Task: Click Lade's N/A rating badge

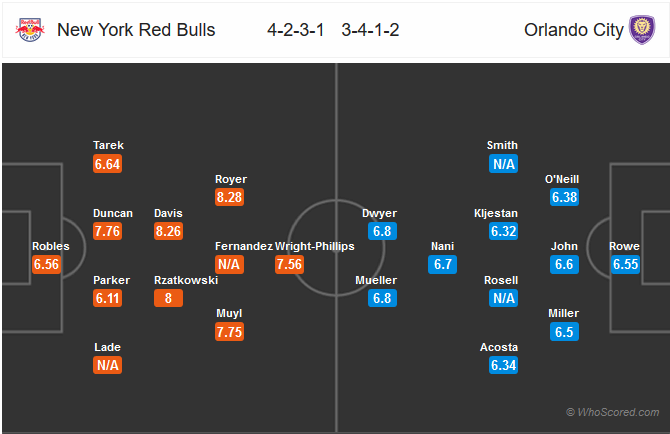Action: point(107,365)
